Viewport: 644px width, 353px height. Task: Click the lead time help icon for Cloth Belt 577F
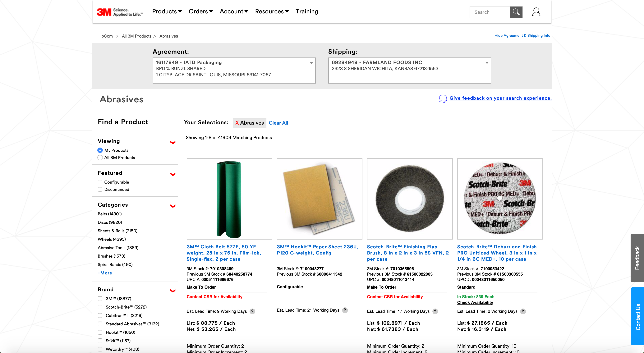tap(252, 311)
